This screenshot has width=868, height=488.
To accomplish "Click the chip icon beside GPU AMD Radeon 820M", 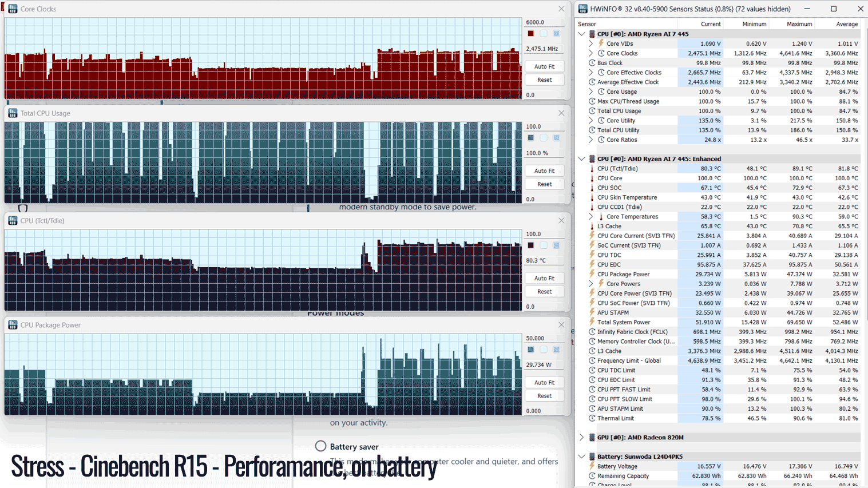I will pos(592,438).
